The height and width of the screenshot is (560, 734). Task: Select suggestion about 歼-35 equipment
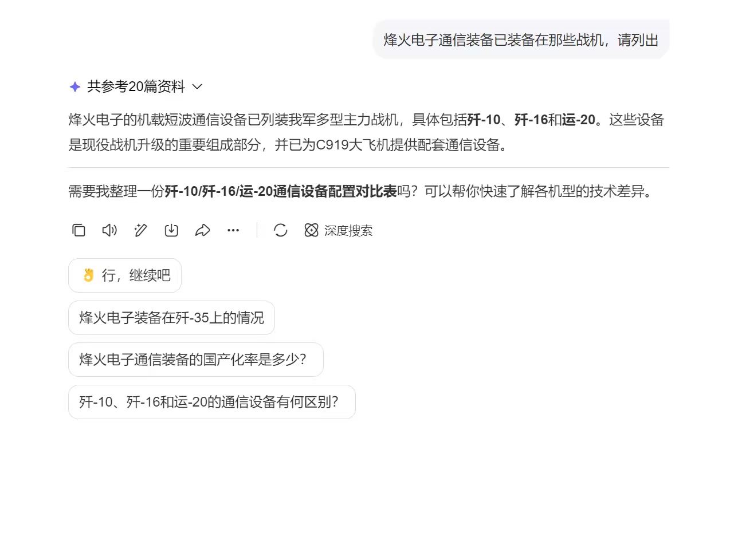pos(171,318)
